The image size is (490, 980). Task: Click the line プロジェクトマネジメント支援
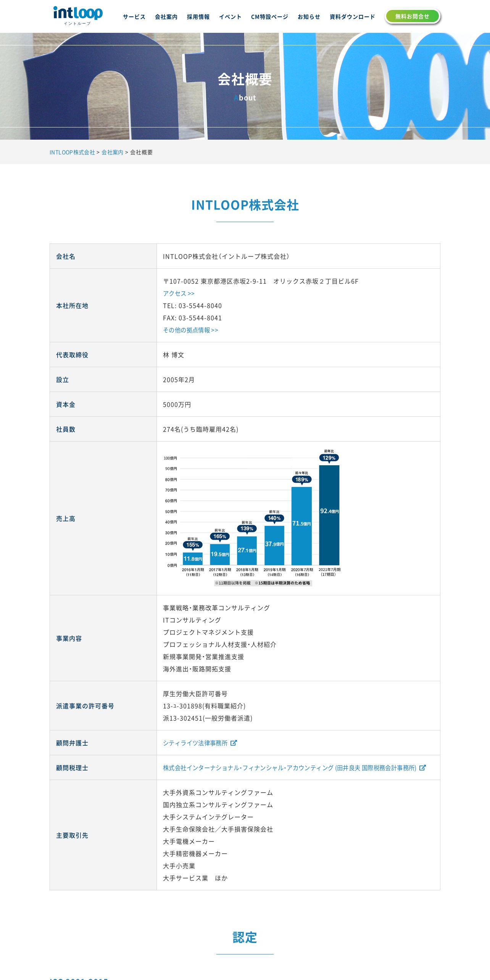click(x=208, y=632)
